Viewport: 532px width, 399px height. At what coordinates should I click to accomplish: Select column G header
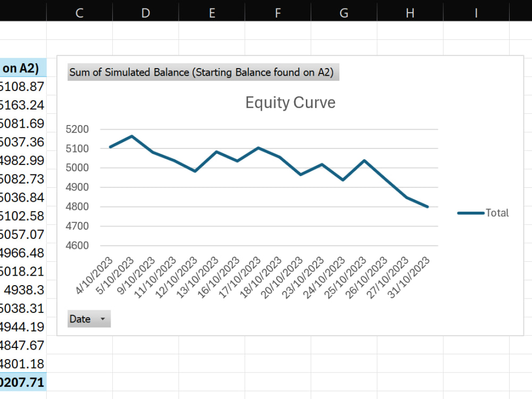point(344,13)
